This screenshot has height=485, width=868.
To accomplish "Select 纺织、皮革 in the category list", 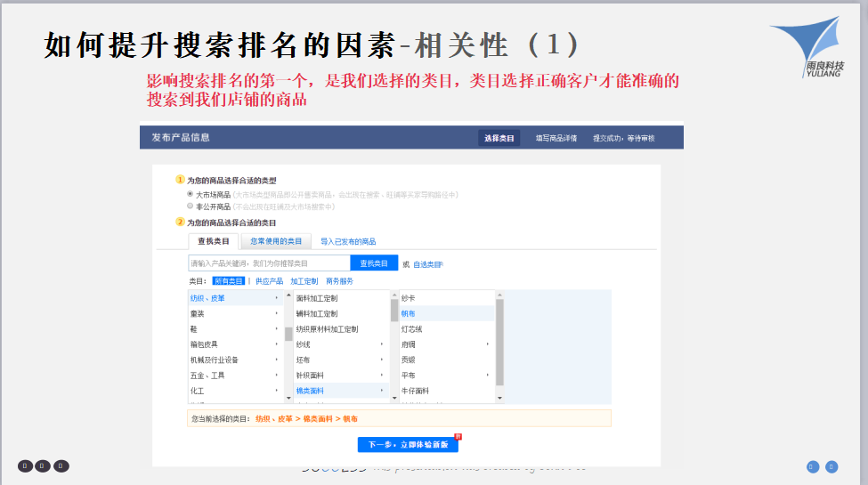I will point(235,298).
